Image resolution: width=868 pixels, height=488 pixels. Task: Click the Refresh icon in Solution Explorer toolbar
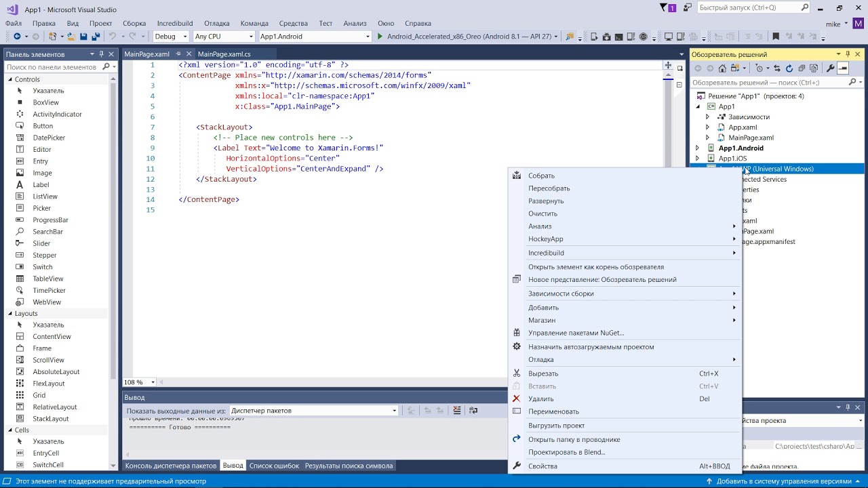pos(789,68)
